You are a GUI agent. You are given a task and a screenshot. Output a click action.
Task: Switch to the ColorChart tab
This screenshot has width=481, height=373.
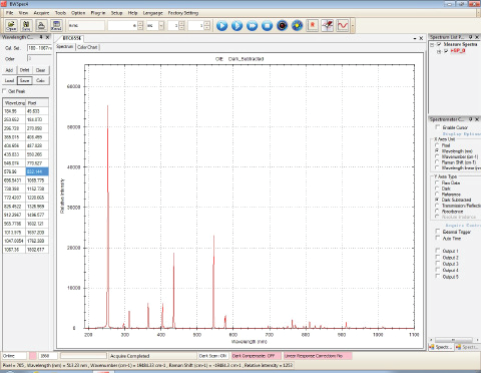point(87,47)
